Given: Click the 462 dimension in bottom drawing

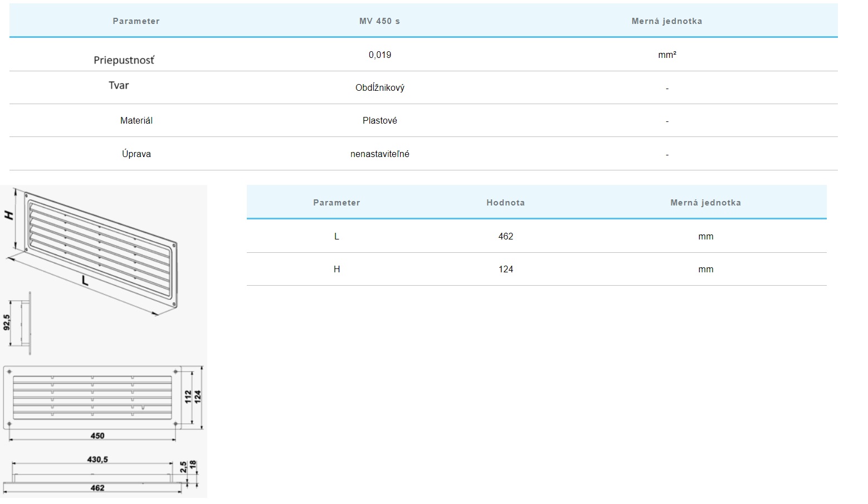Looking at the screenshot, I should point(97,488).
